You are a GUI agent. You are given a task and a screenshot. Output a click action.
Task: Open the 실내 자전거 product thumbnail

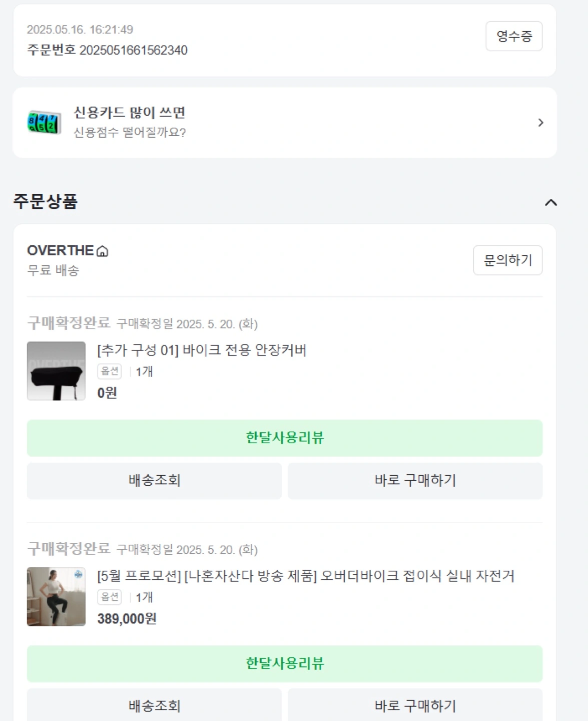(56, 597)
